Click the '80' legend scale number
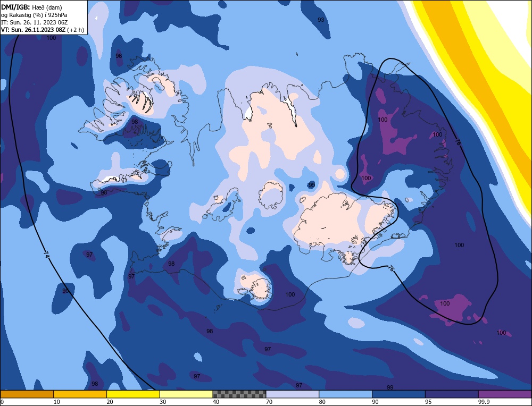 coord(322,402)
